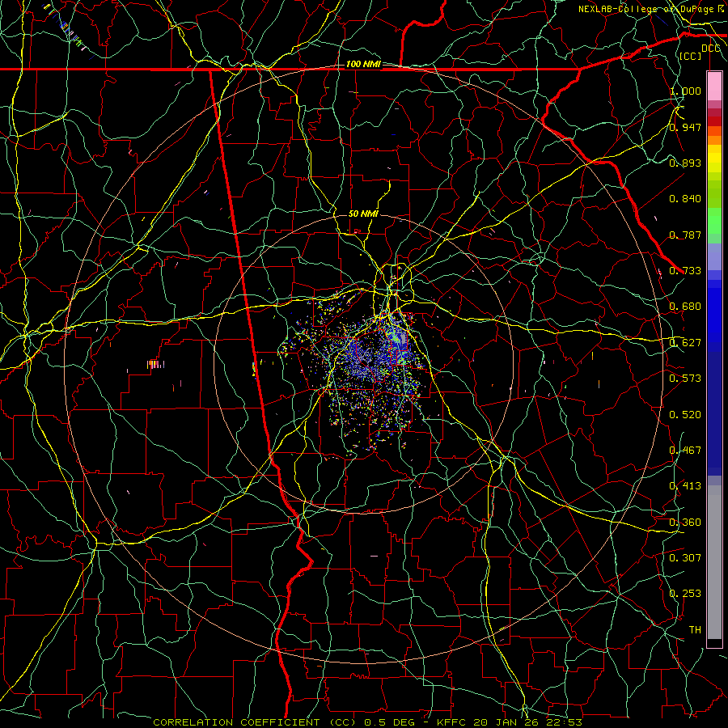Image resolution: width=728 pixels, height=728 pixels.
Task: Click the 0.573 scale value
Action: (685, 379)
